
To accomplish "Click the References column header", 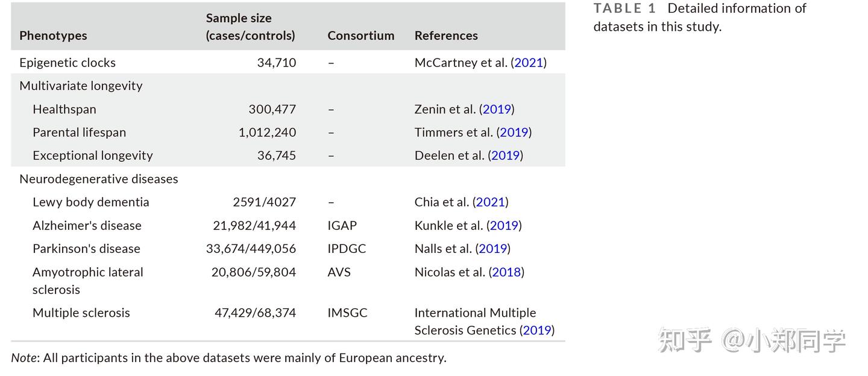I will 446,36.
